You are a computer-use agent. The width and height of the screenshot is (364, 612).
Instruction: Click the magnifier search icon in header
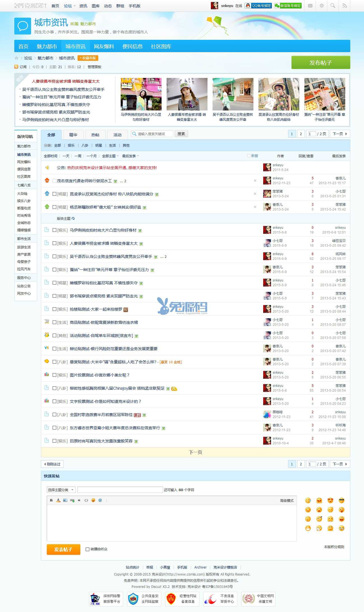333,6
